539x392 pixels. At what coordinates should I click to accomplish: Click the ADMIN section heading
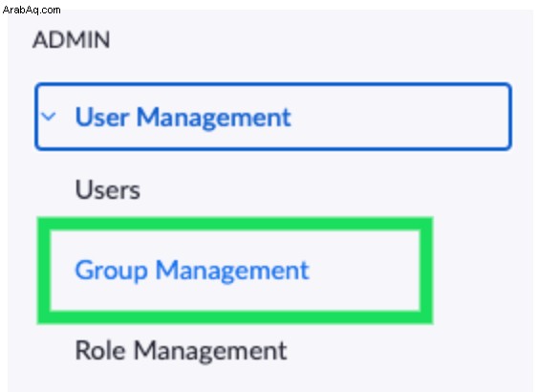[x=72, y=39]
